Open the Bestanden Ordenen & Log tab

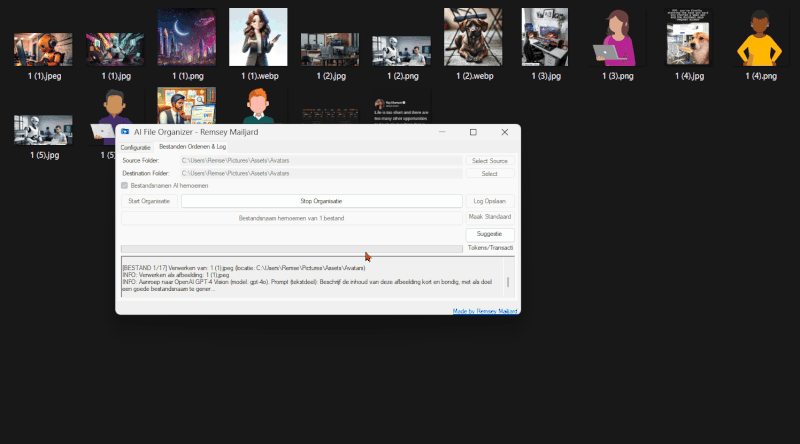click(x=192, y=147)
